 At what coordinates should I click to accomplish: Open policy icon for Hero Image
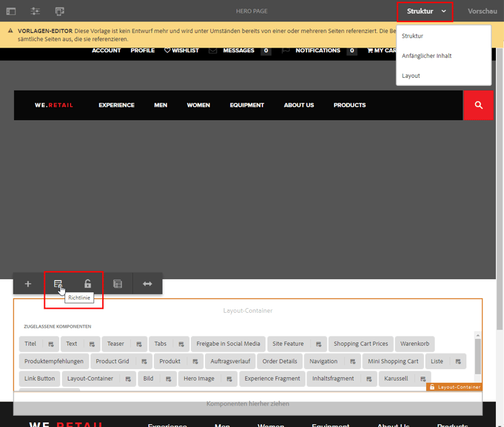click(229, 379)
